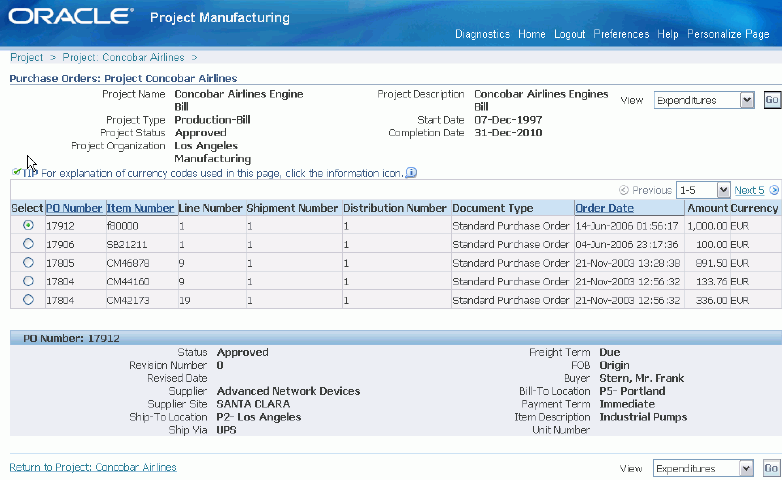This screenshot has height=480, width=782.
Task: Click Return to Project: Concobar Airlines link
Action: [93, 467]
